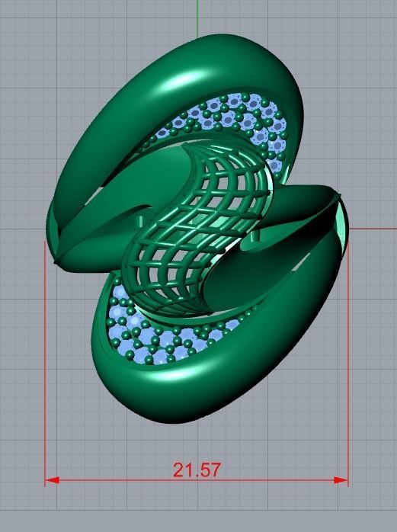Click the green 3D ring model
397x532 pixels.
(197, 229)
